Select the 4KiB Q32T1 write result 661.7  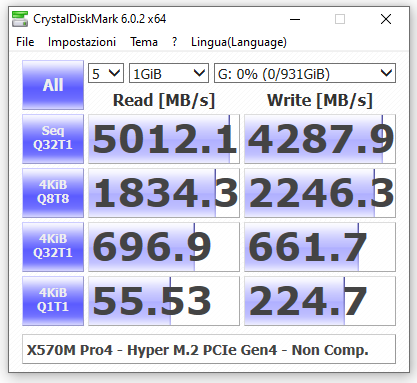click(x=320, y=247)
